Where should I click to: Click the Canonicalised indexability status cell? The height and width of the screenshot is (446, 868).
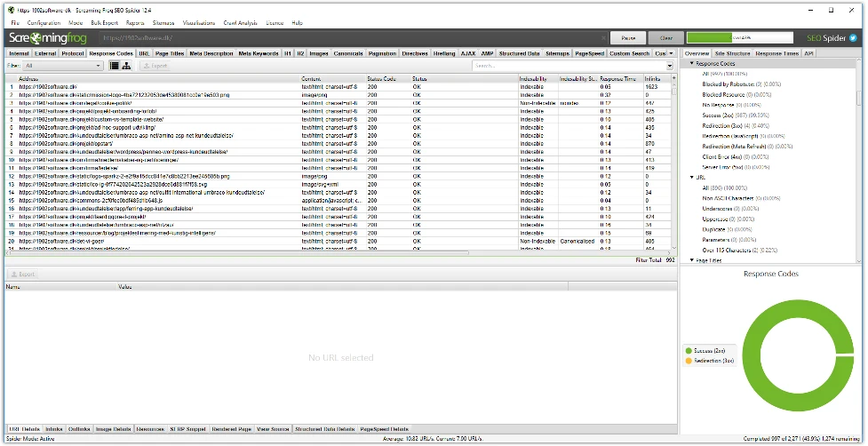coord(577,242)
